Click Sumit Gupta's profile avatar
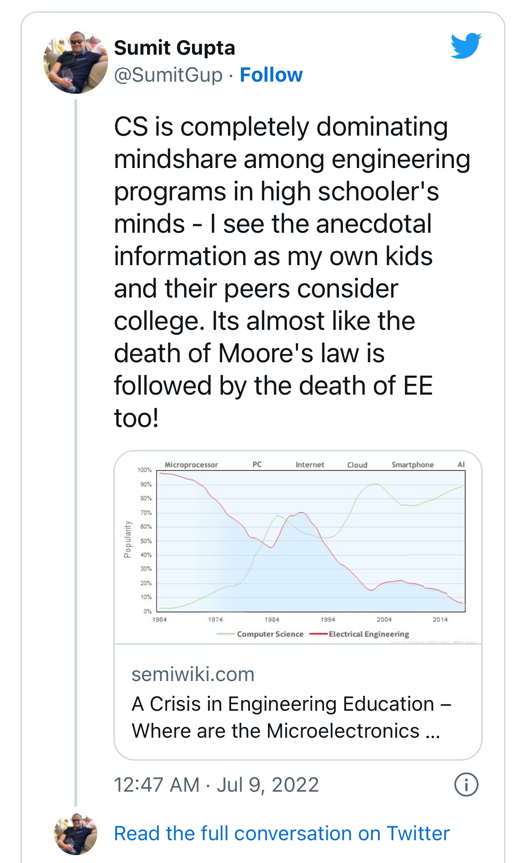The height and width of the screenshot is (863, 526). click(x=76, y=62)
